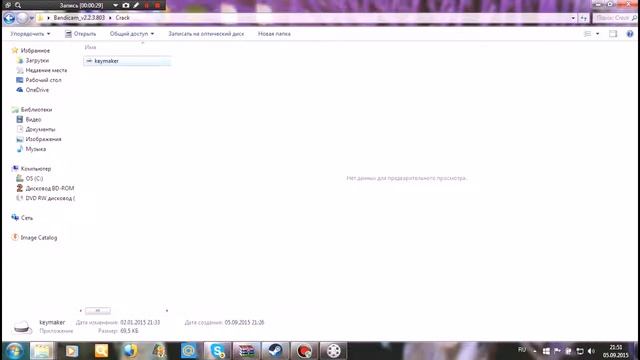Open Недавние места in the sidebar
Screen dimensions: 640x360
pyautogui.click(x=46, y=70)
